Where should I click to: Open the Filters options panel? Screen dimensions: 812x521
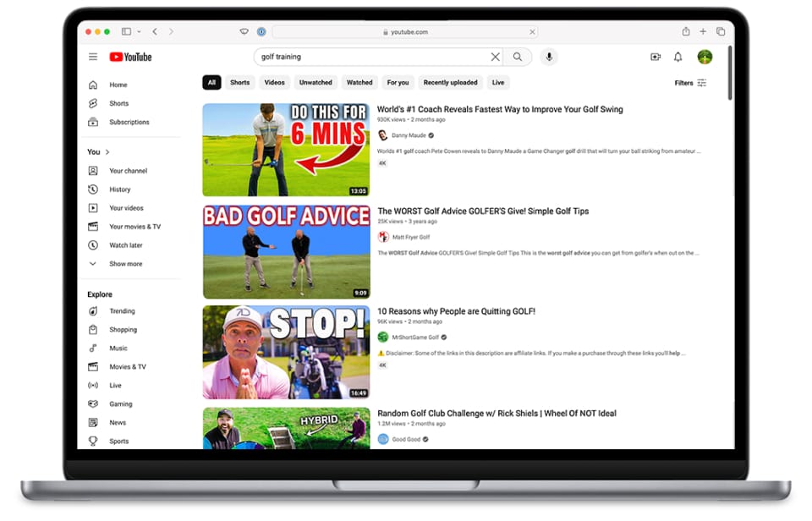[690, 83]
